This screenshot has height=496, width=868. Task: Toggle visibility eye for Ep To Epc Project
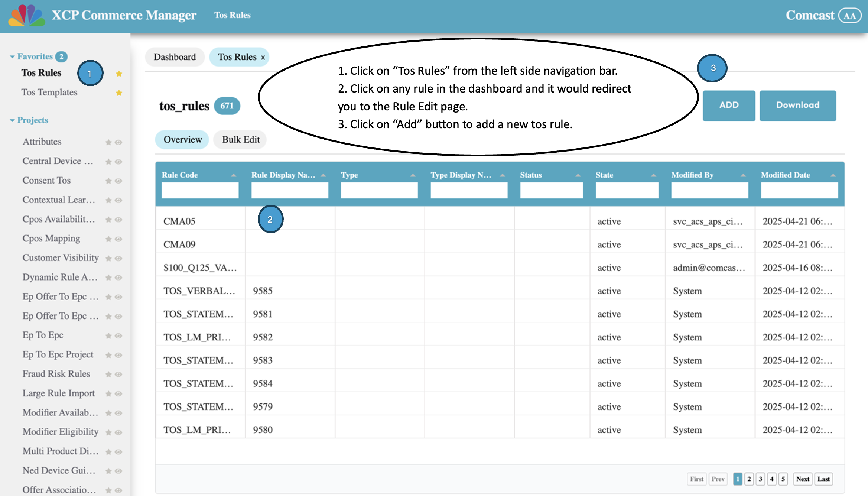pyautogui.click(x=118, y=355)
